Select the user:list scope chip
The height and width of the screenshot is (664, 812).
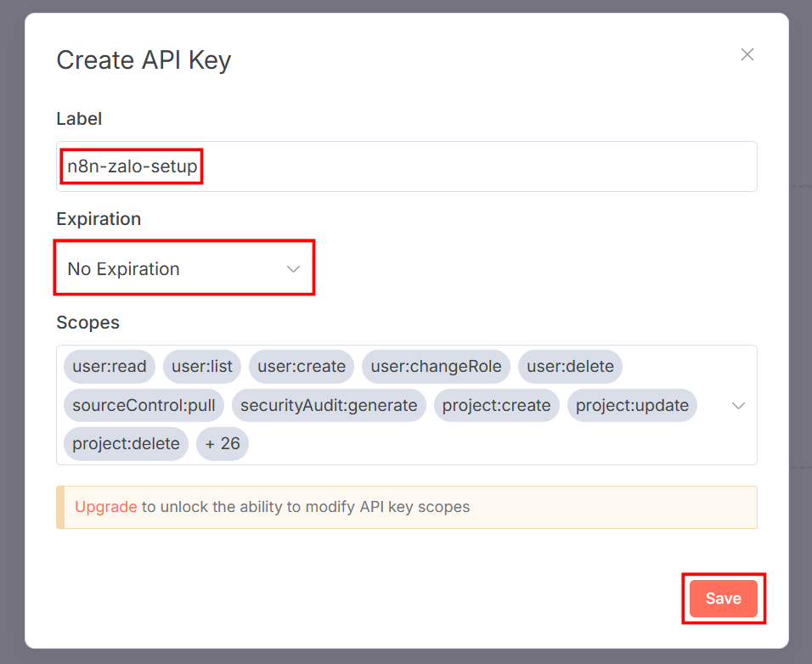(x=201, y=366)
